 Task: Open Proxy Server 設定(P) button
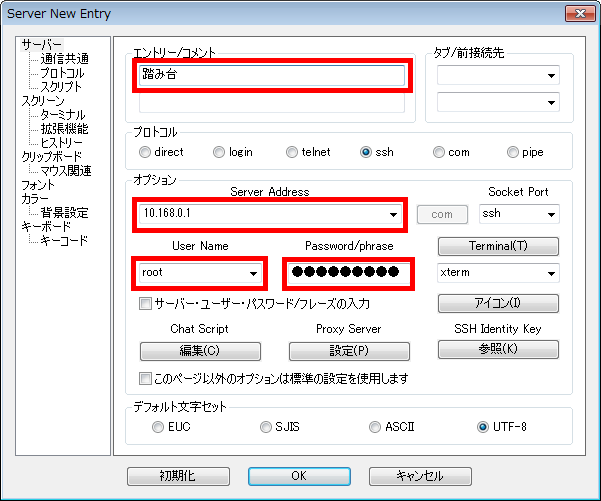point(349,351)
